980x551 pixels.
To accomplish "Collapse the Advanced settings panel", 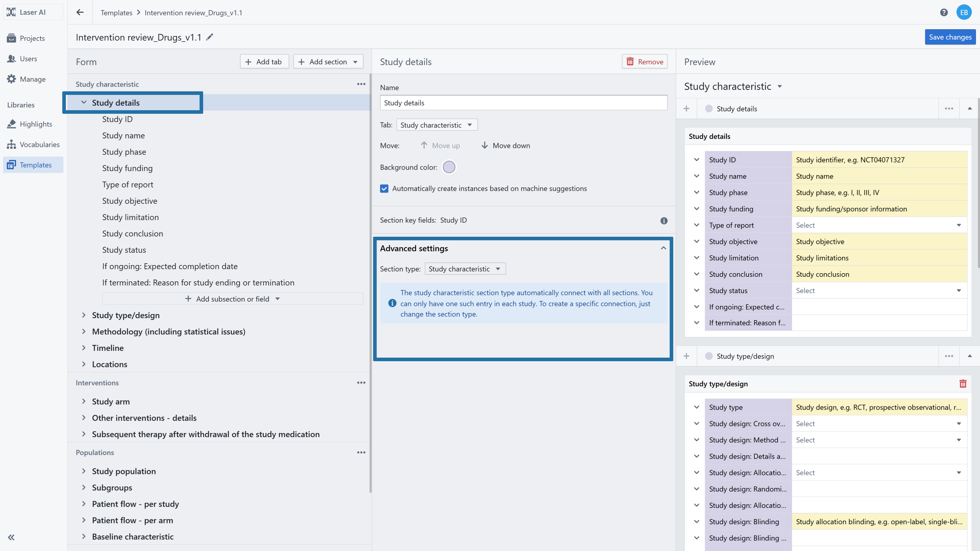I will 663,248.
